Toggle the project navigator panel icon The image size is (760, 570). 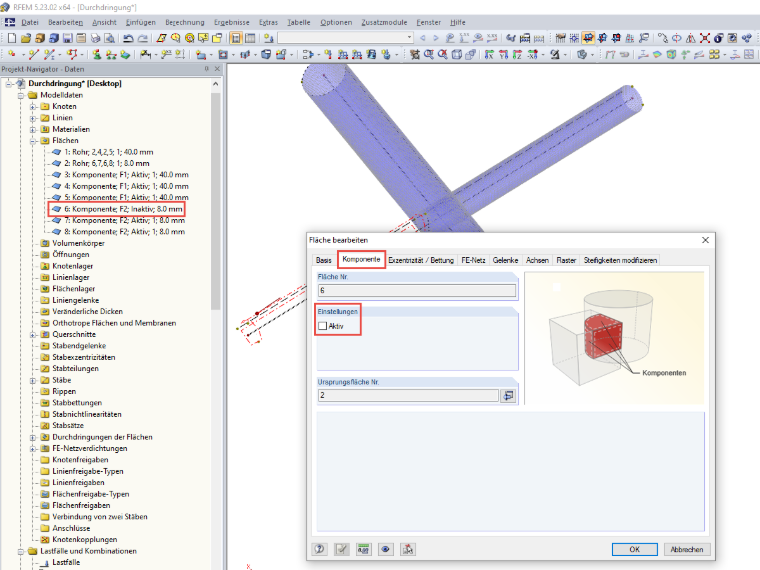click(236, 38)
